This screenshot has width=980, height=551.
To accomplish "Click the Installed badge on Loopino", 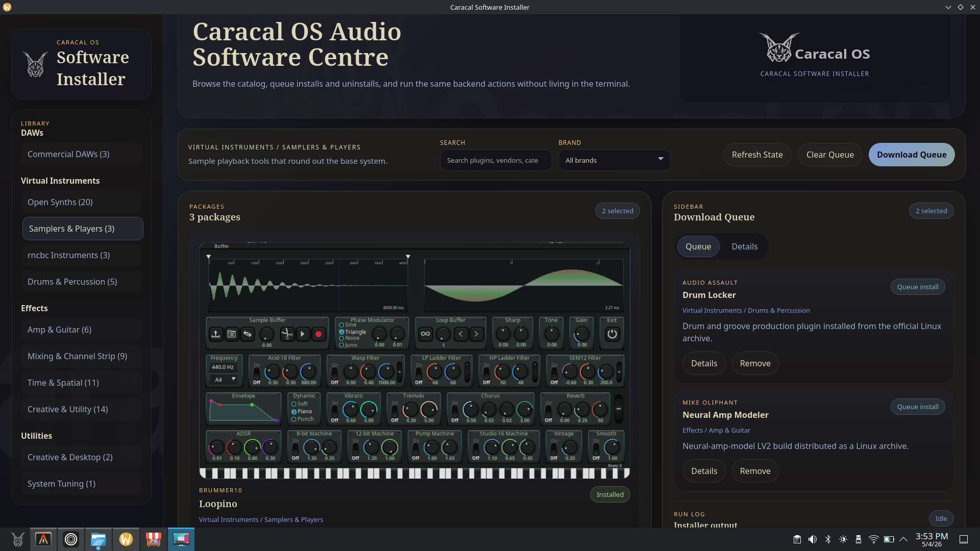I will coord(610,494).
